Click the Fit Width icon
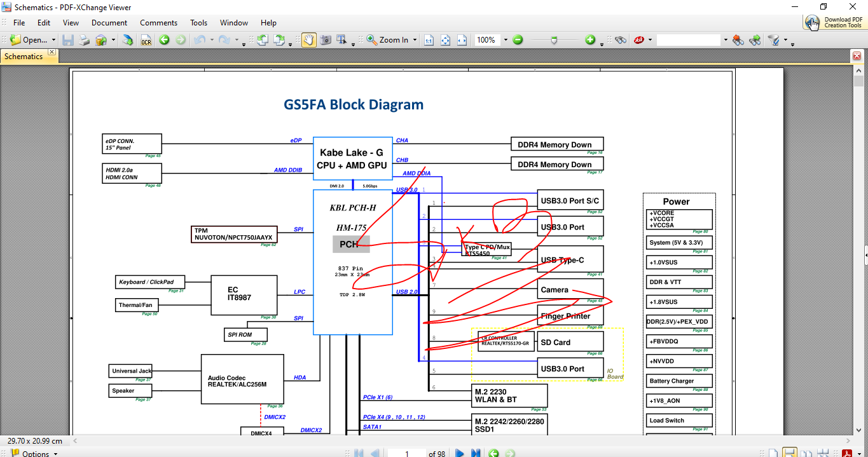 (x=462, y=39)
